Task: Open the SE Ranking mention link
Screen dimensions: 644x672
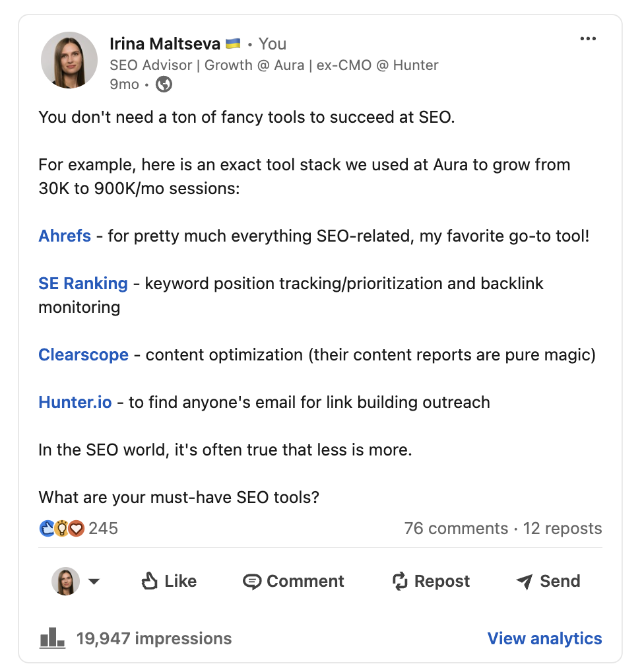Action: [x=83, y=283]
